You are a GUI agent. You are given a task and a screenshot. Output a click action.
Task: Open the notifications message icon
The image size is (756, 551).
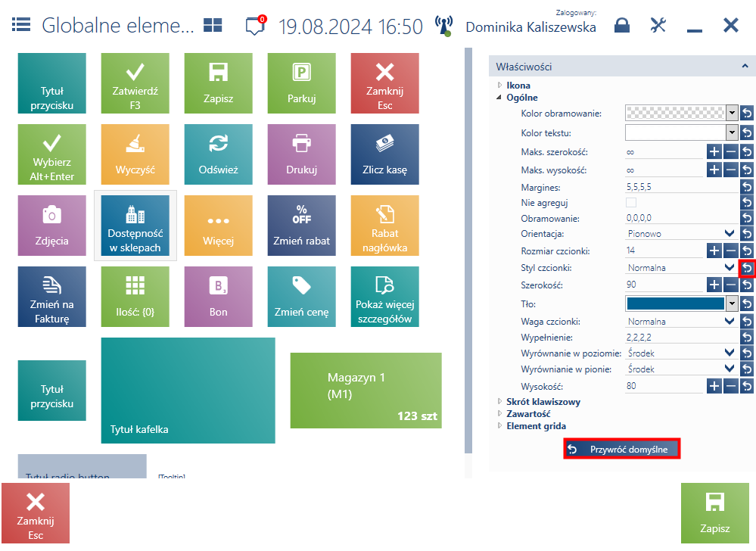[255, 25]
